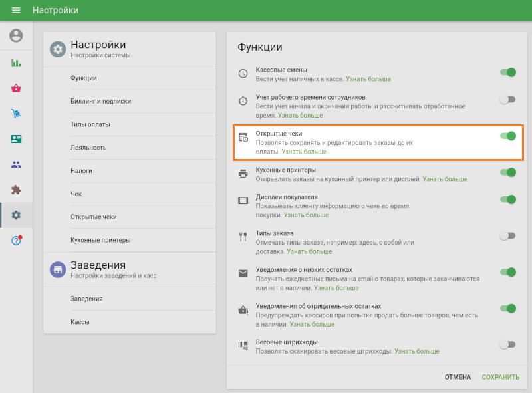This screenshot has width=532, height=393.
Task: Go to the Кассы section
Action: pos(80,322)
